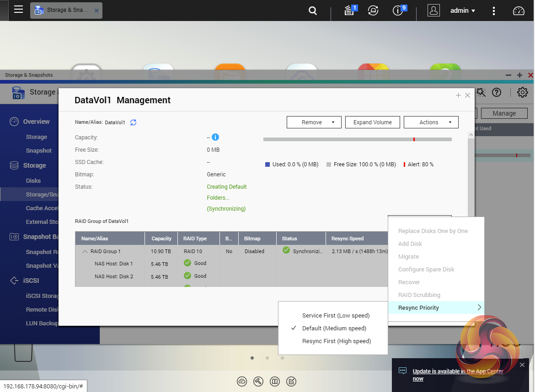This screenshot has height=392, width=535.
Task: Collapse RAID Group 1 row
Action: tap(85, 251)
